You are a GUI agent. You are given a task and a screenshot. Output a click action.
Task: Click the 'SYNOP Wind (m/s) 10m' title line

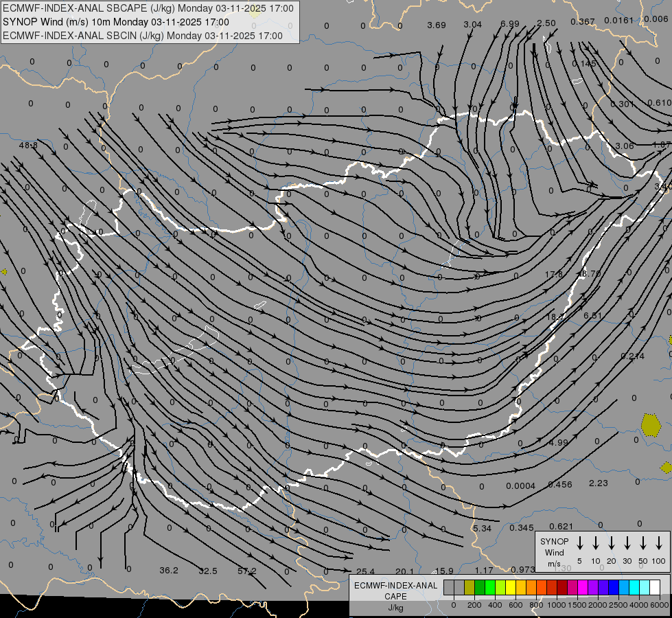point(116,22)
